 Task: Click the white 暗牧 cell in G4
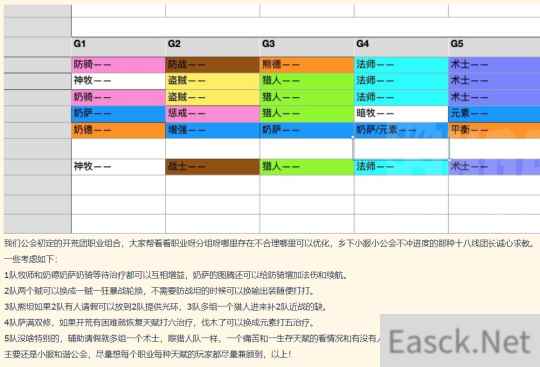point(401,114)
